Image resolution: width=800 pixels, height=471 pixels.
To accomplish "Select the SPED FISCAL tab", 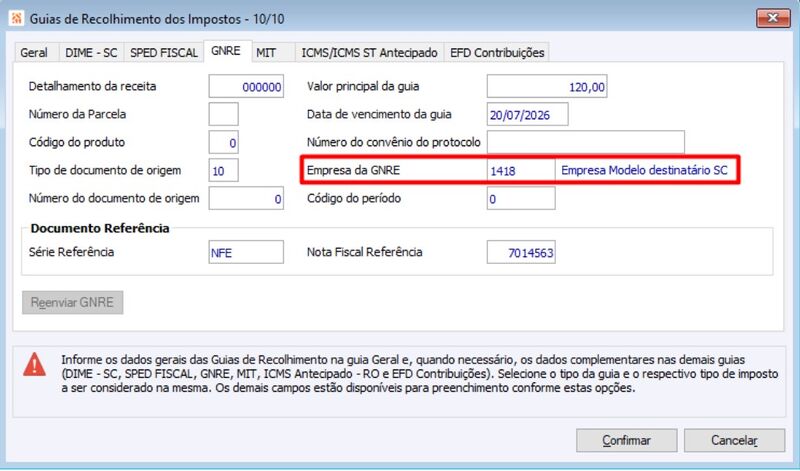I will coord(164,53).
